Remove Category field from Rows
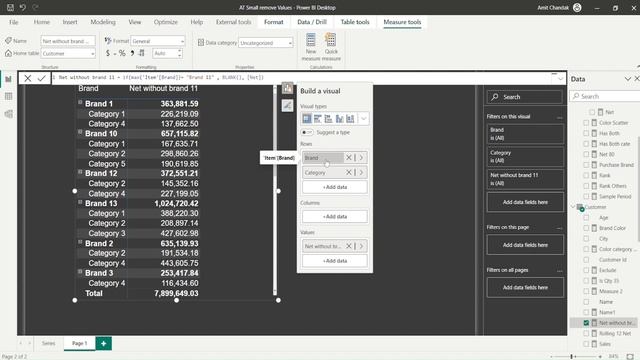The width and height of the screenshot is (640, 360). coord(349,173)
